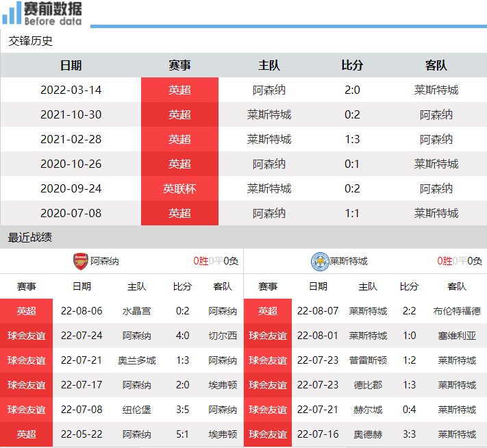Click the 塞维利亚 away team cell
The height and width of the screenshot is (448, 487).
pyautogui.click(x=457, y=336)
